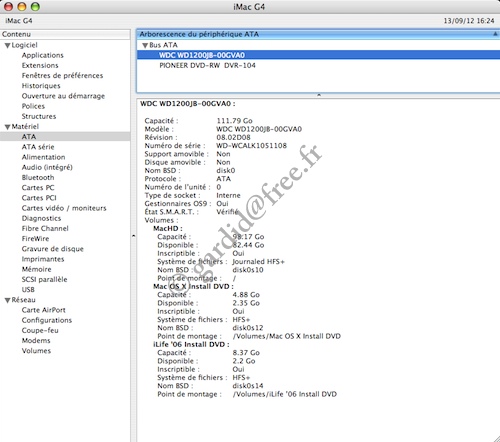
Task: Select ATA série in the sidebar
Action: coord(38,147)
